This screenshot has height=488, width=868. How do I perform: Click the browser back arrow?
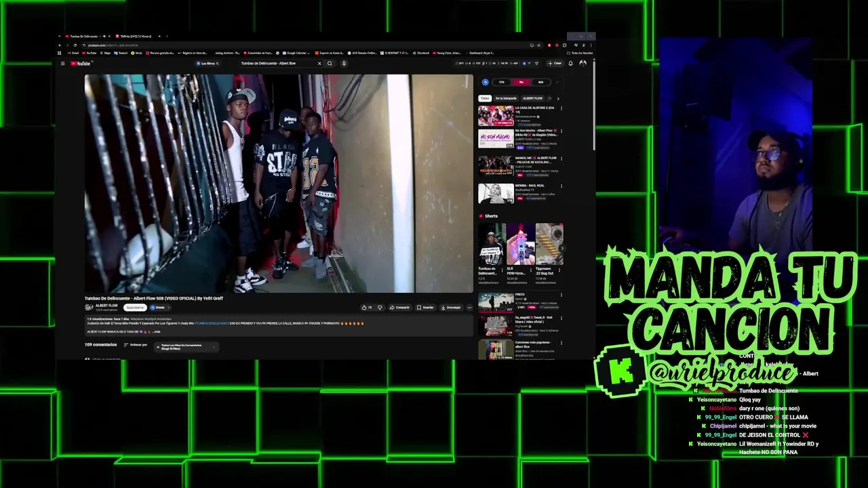[60, 45]
